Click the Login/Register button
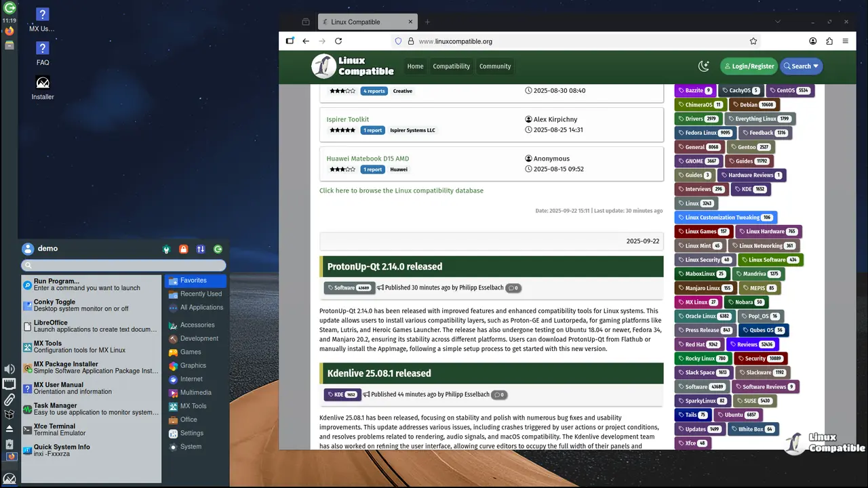This screenshot has height=488, width=868. 749,66
